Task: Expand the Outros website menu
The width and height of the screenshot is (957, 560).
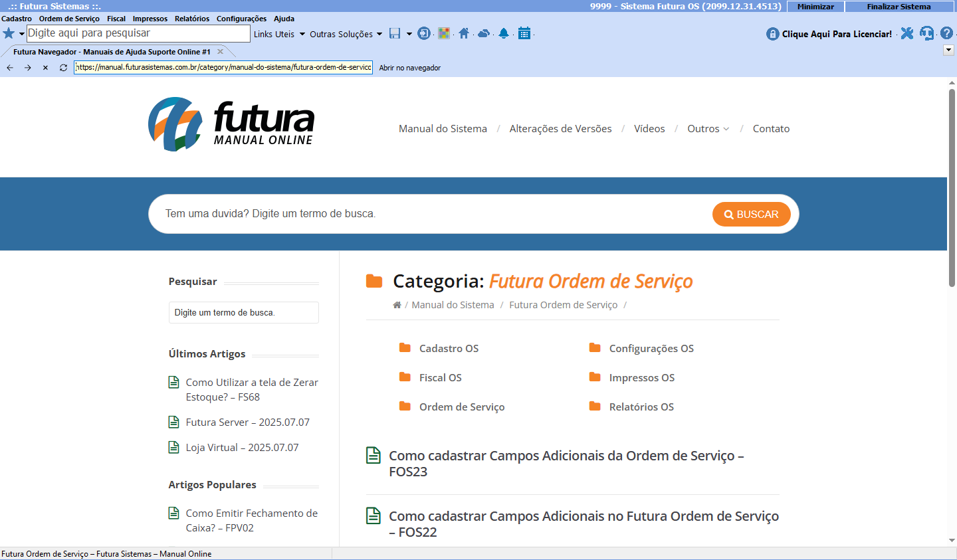Action: point(708,129)
